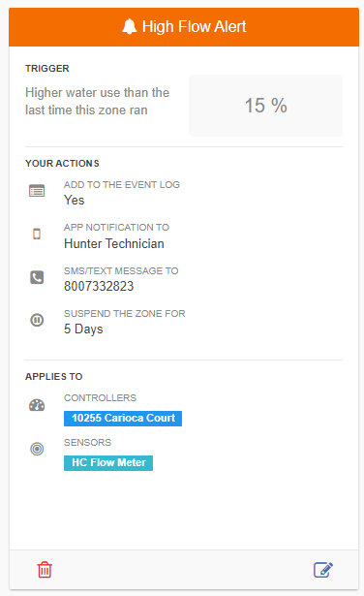Open the edit alert pencil icon
Viewport: 364px width, 596px height.
click(x=323, y=570)
